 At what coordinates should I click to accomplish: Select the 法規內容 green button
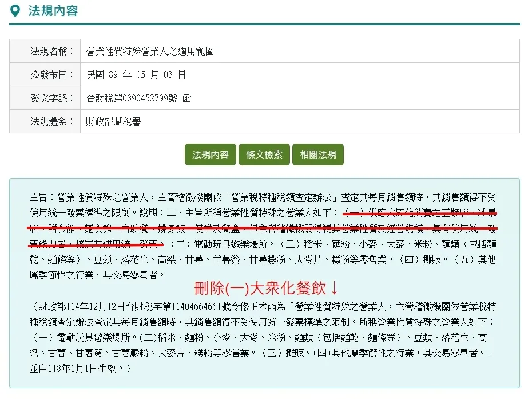210,154
